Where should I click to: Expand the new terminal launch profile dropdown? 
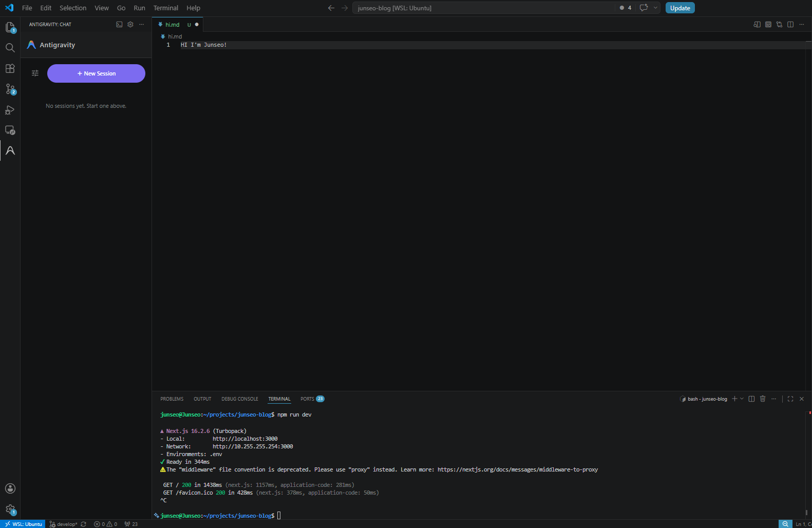pos(742,399)
